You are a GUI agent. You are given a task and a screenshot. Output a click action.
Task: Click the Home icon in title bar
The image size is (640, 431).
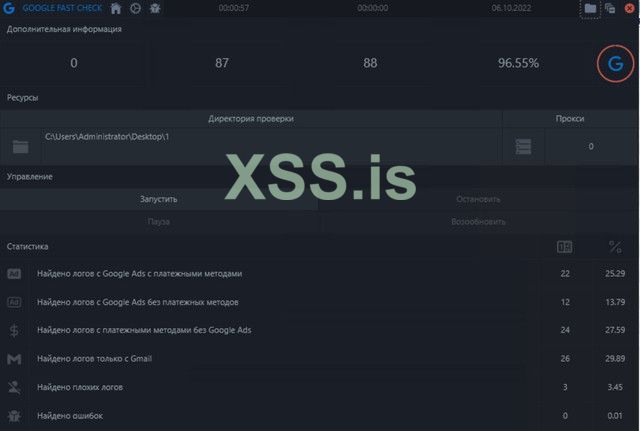click(x=116, y=8)
